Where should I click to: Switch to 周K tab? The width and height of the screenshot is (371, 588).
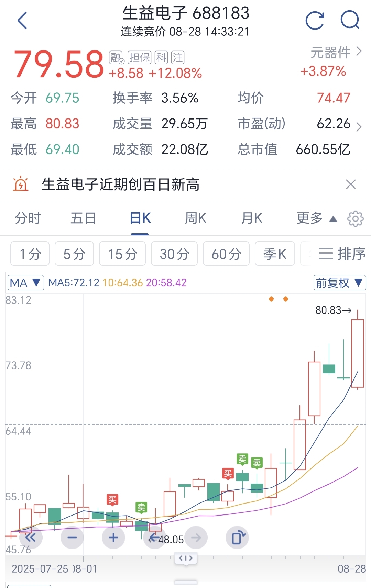(x=196, y=218)
